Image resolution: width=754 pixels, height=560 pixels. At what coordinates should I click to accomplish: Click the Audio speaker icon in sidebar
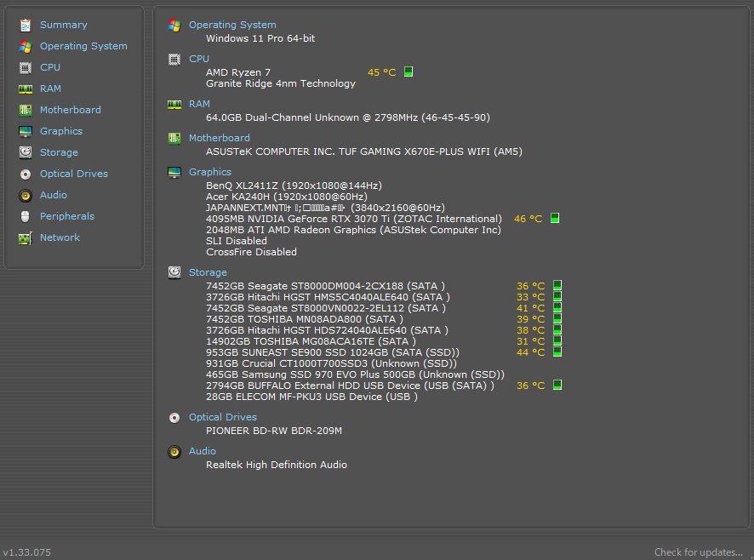(x=26, y=195)
